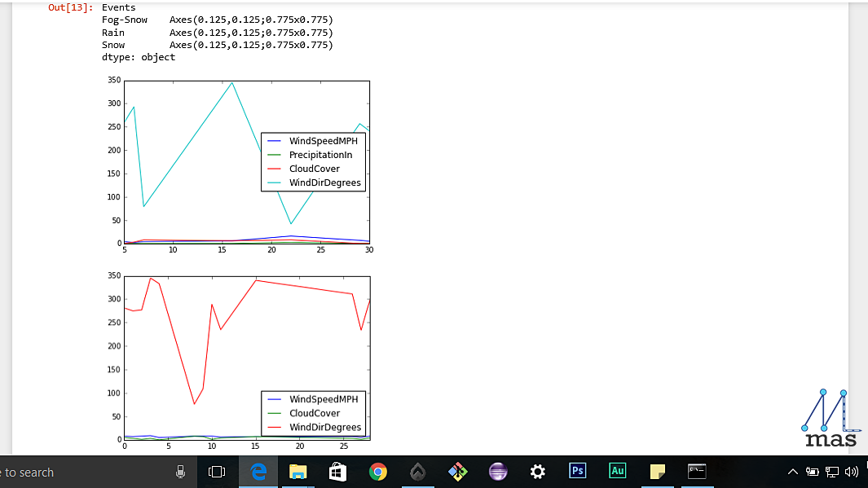
Task: Open Sticky Notes from the taskbar
Action: point(657,472)
